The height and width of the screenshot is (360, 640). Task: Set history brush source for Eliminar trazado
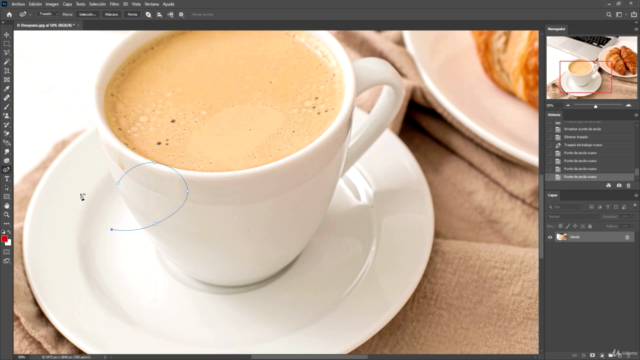tap(549, 137)
